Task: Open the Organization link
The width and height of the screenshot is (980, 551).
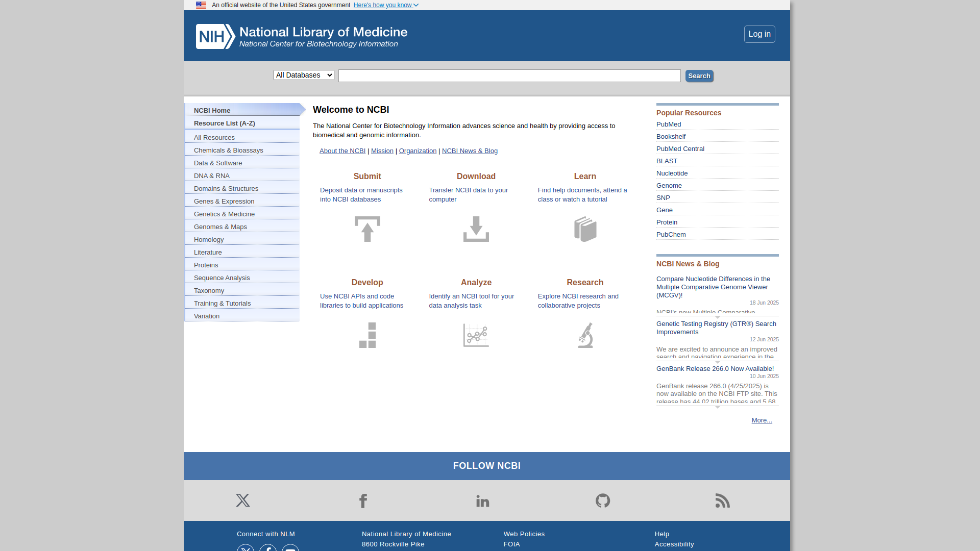Action: [x=418, y=151]
